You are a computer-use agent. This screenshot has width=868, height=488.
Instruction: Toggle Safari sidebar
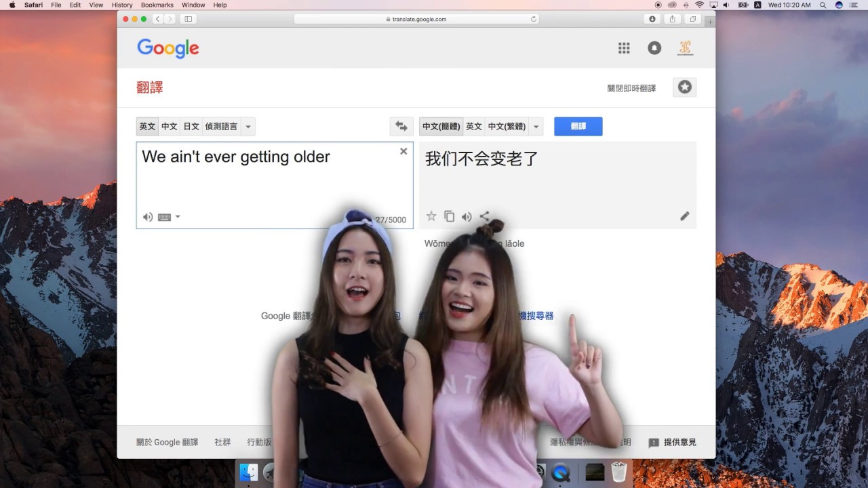188,19
